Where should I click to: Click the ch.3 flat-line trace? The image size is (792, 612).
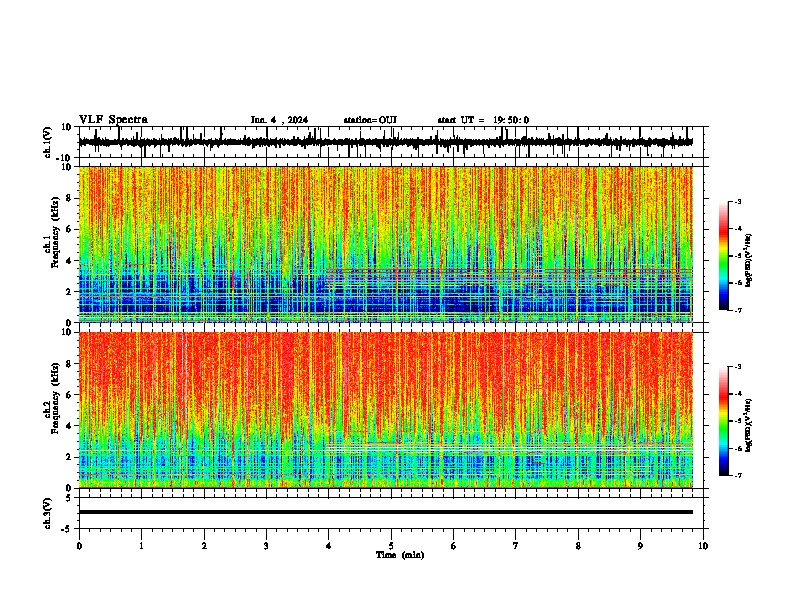(385, 512)
